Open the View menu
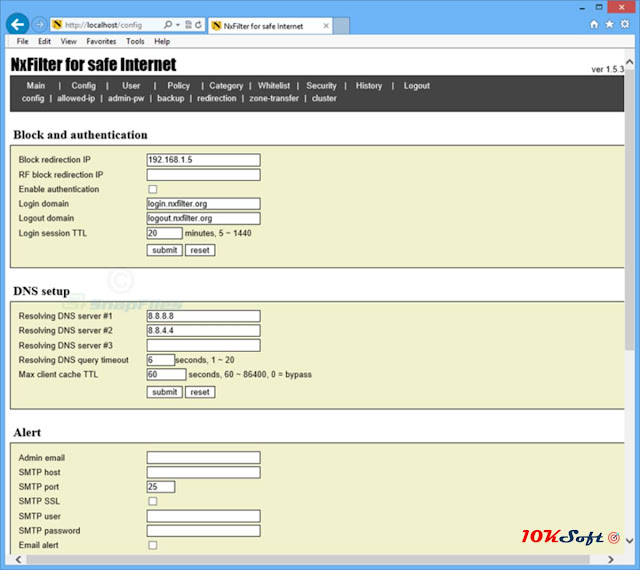The width and height of the screenshot is (640, 570). [x=69, y=41]
